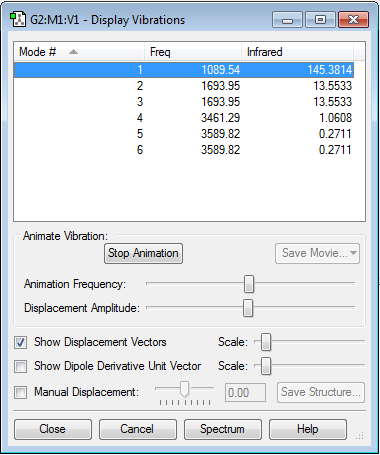
Task: Open the Save Movie dropdown
Action: [317, 253]
